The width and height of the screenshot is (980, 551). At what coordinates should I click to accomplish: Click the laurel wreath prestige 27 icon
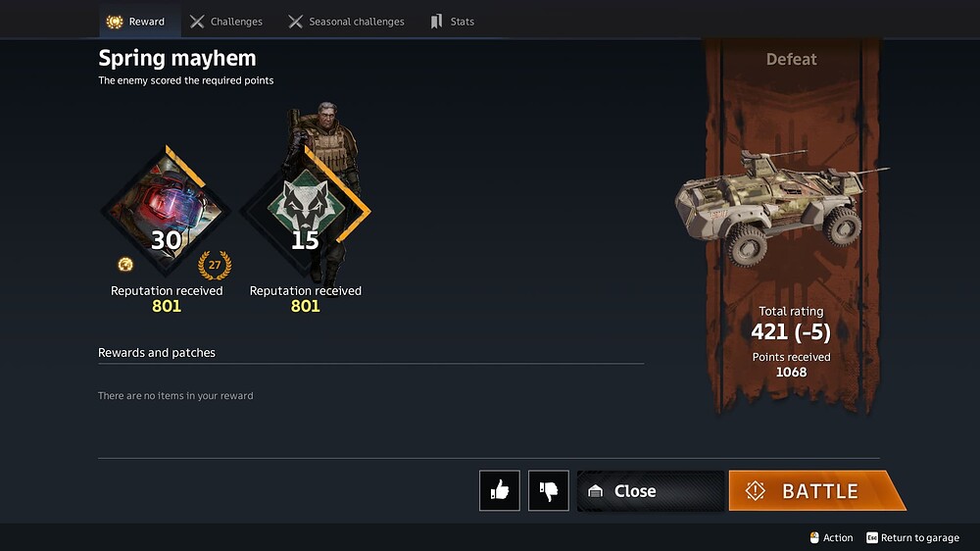(x=215, y=265)
